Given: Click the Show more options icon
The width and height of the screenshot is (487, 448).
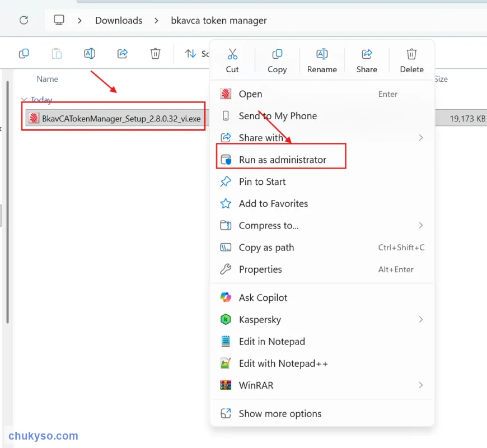Looking at the screenshot, I should click(226, 413).
